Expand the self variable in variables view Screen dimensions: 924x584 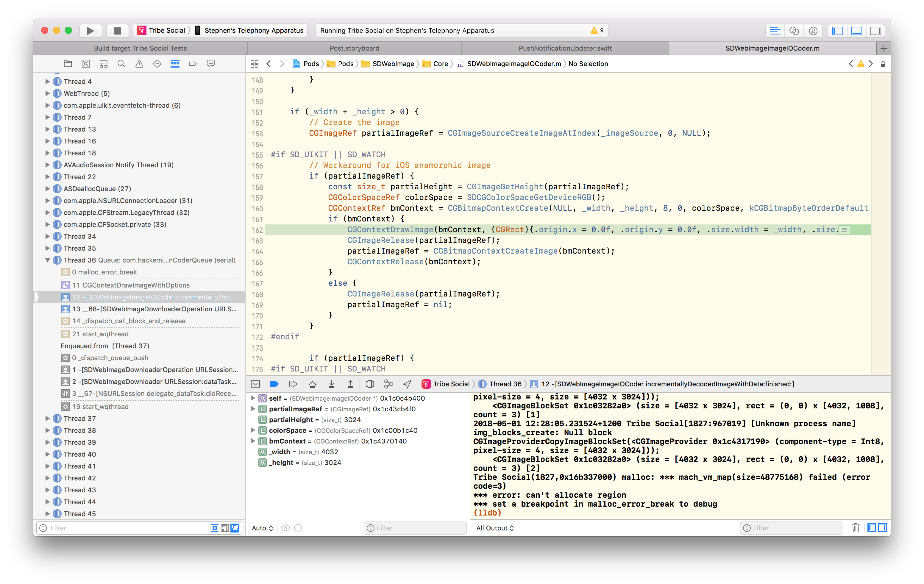(x=253, y=398)
